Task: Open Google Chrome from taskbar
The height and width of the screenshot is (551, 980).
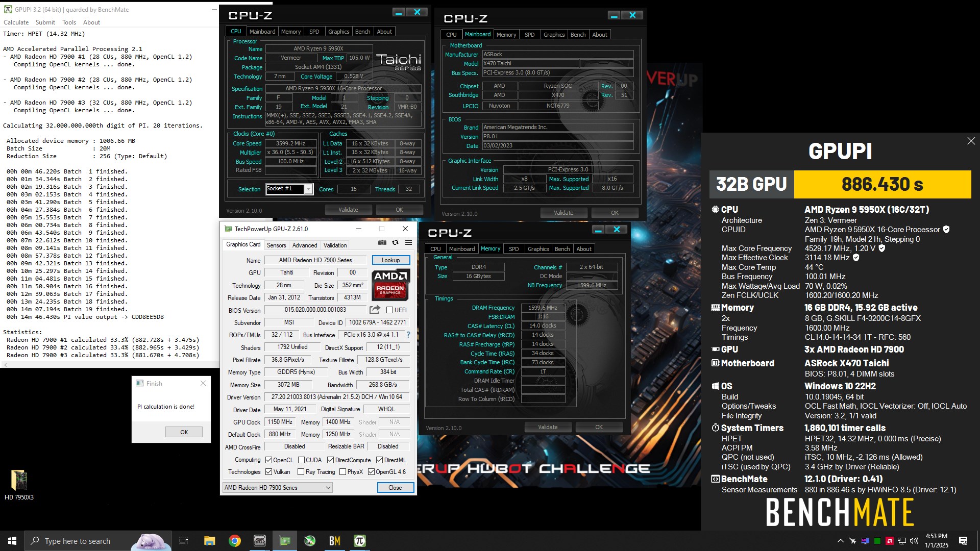Action: 235,541
